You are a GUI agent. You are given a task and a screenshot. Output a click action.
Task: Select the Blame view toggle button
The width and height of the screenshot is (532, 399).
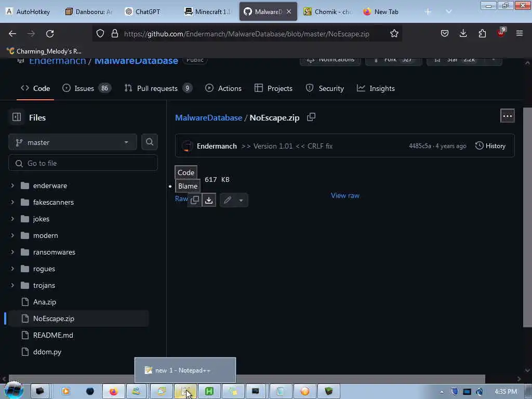tap(188, 186)
